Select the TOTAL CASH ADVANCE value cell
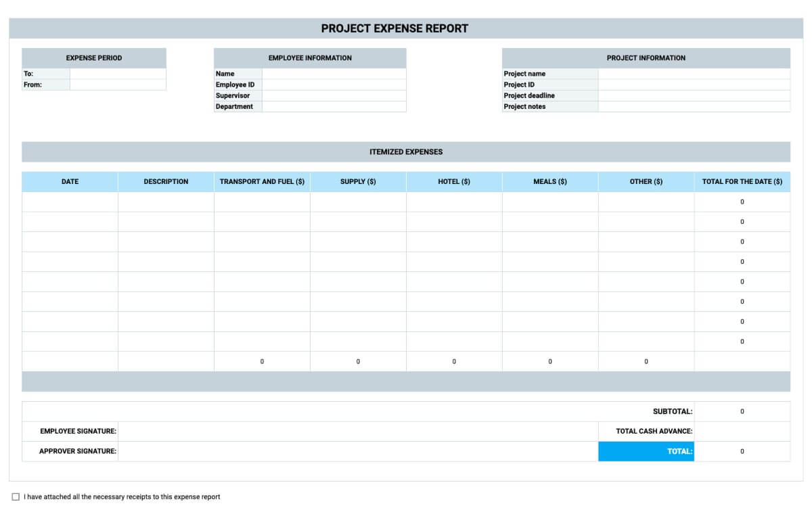 pyautogui.click(x=742, y=432)
